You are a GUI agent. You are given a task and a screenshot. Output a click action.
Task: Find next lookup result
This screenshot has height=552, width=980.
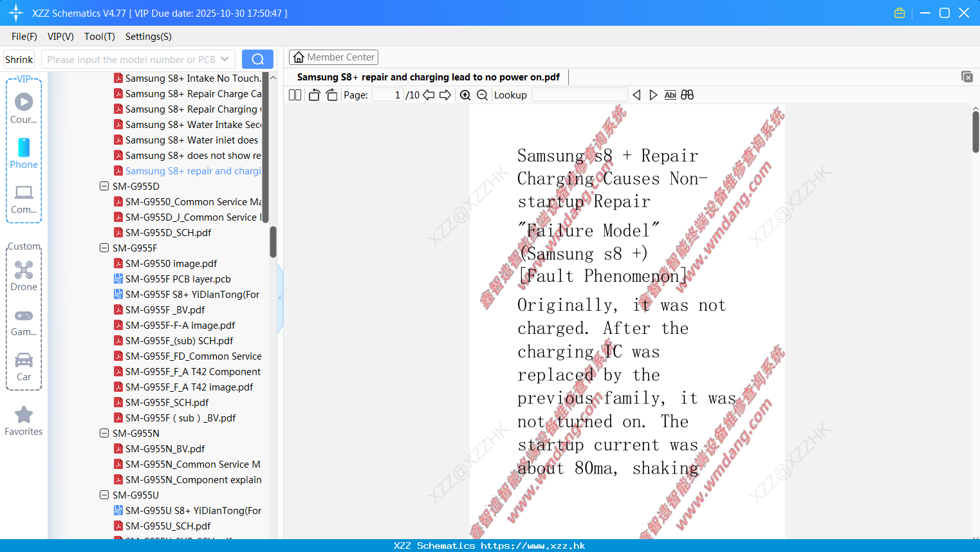coord(653,95)
